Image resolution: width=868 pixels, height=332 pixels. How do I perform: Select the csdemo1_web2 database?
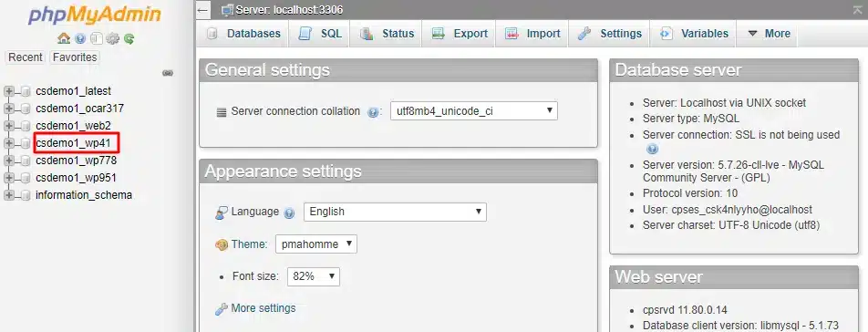pos(73,126)
